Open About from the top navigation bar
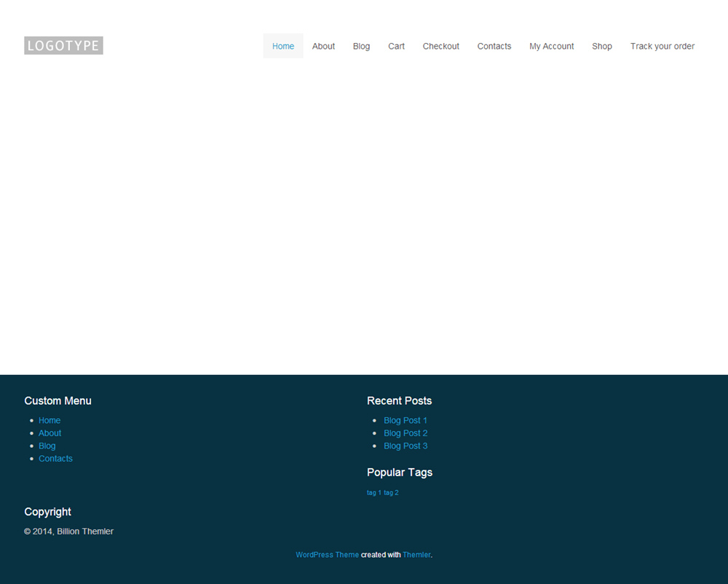 (x=323, y=46)
